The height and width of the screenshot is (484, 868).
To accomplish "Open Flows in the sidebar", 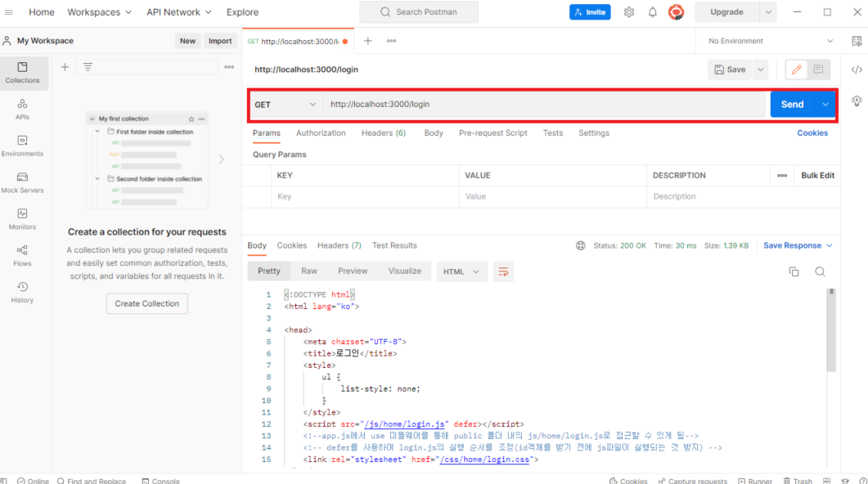I will pos(23,256).
